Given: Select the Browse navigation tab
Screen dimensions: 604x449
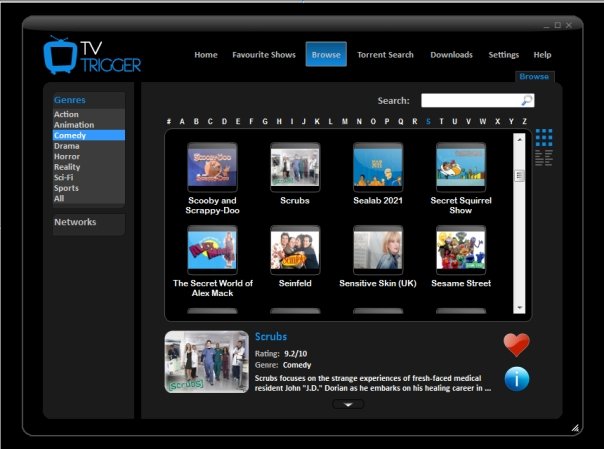Looking at the screenshot, I should pos(326,54).
